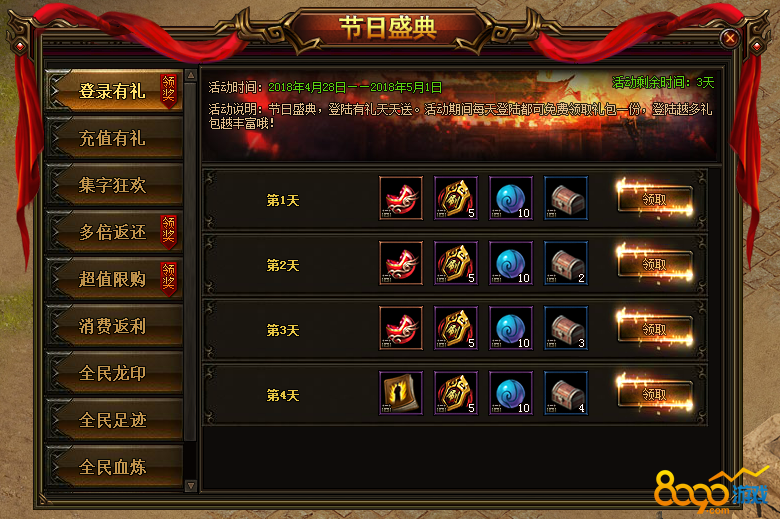Click the blue swirl orb in Day 3 row
Screen dimensions: 780x519
(x=511, y=328)
